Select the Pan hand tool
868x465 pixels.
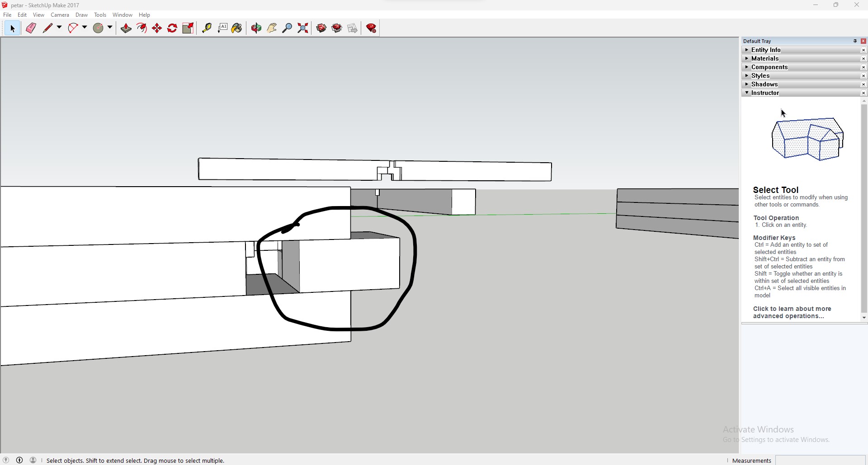(x=272, y=28)
